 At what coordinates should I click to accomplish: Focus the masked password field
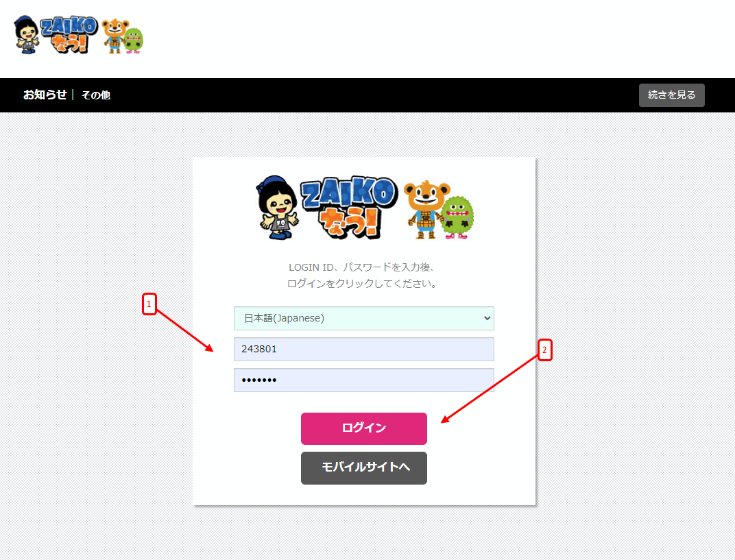click(x=364, y=380)
